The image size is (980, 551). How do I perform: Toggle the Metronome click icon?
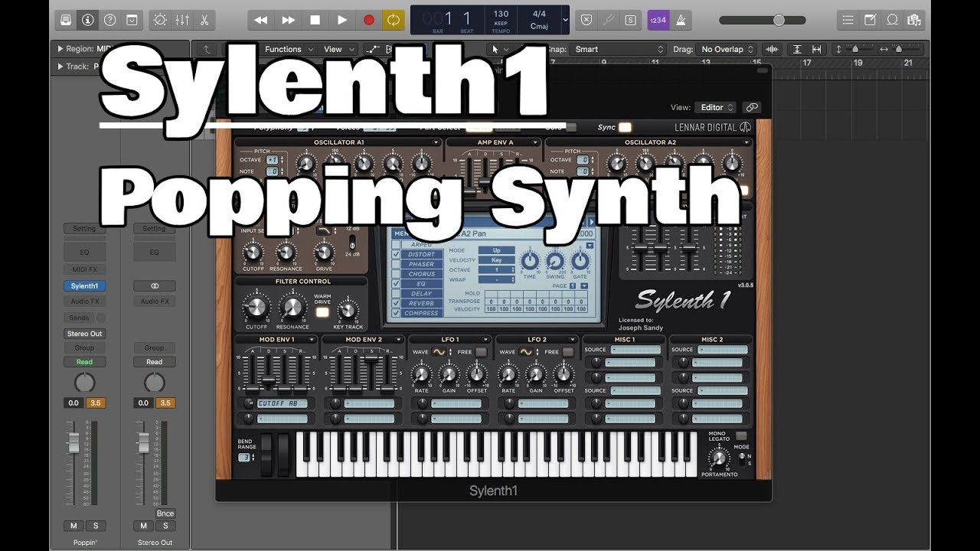tap(681, 20)
